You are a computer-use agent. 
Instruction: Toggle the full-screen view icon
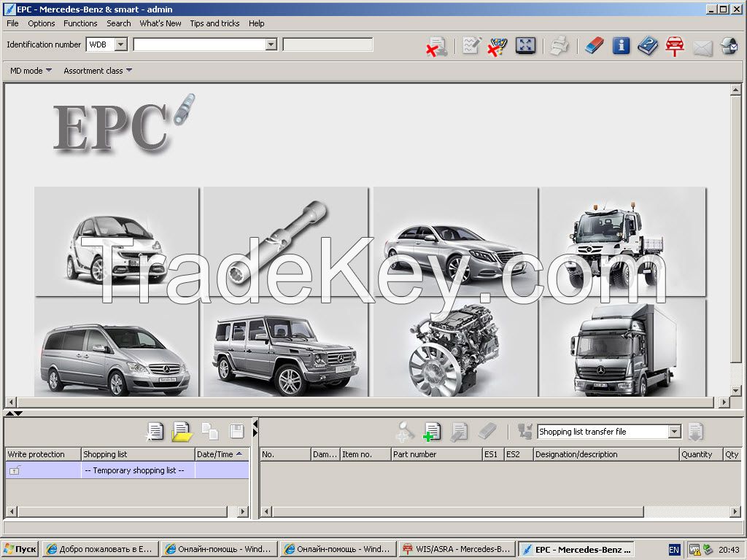(525, 46)
